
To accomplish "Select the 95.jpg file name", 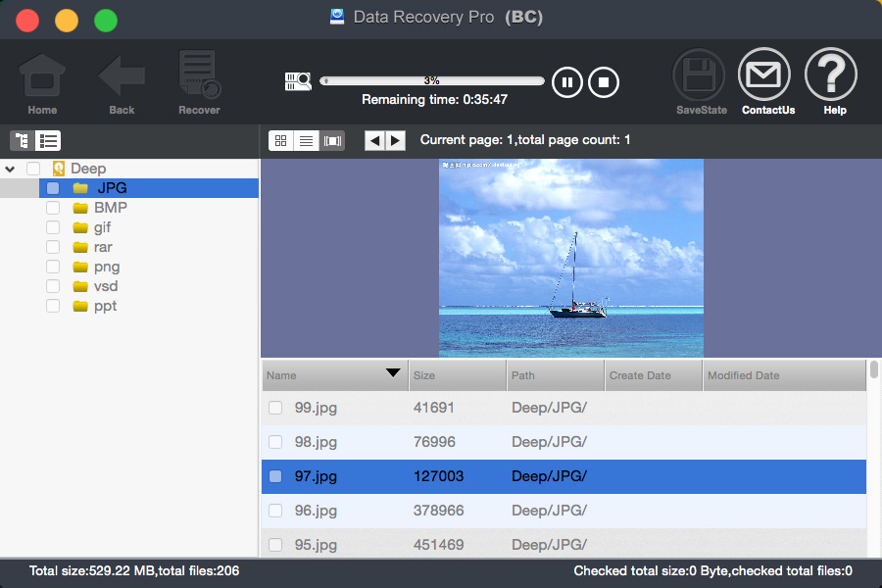I will pyautogui.click(x=316, y=545).
